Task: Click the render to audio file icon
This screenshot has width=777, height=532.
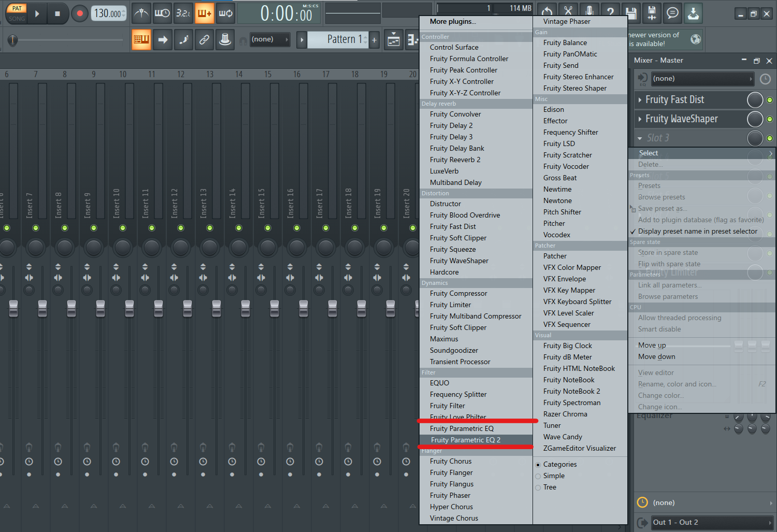Action: [652, 13]
